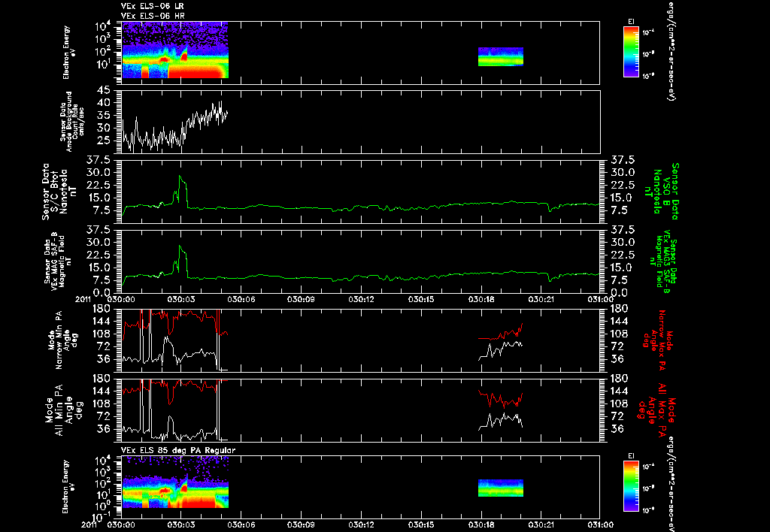Click the bottom spectrogram's rainbow color bar
Viewport: 770px width, 532px height.
coord(631,488)
